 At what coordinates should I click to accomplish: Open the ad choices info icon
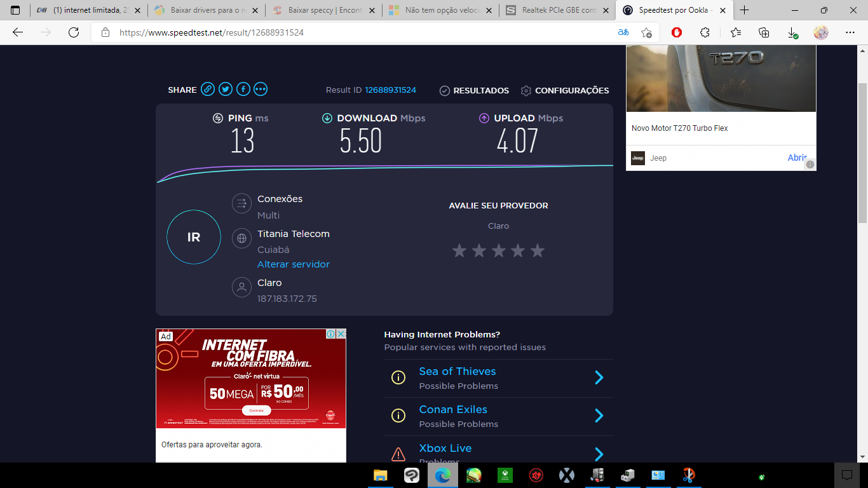pyautogui.click(x=331, y=334)
